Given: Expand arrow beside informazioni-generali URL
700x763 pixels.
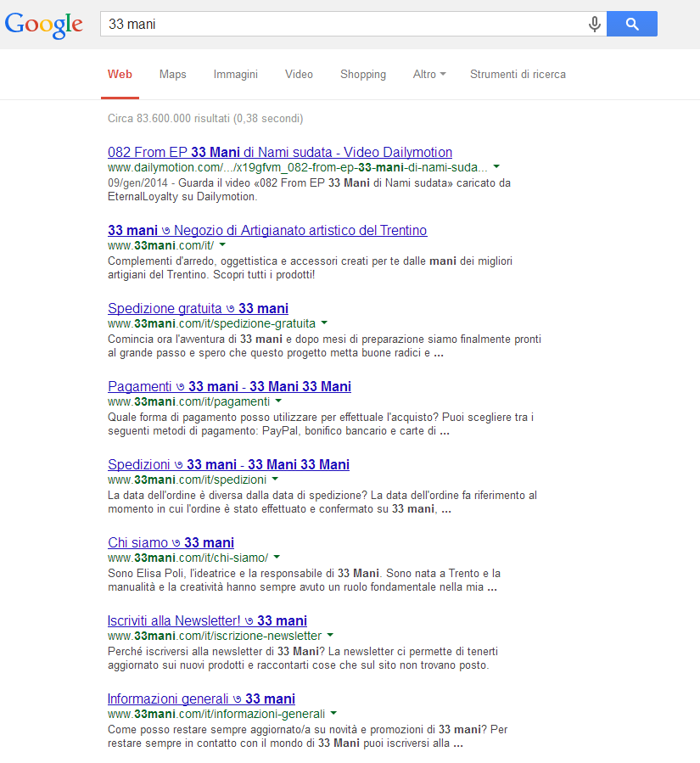Looking at the screenshot, I should click(x=333, y=714).
